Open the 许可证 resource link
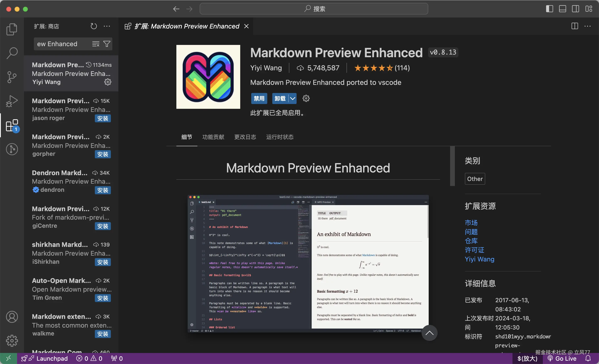Image resolution: width=599 pixels, height=364 pixels. coord(474,250)
